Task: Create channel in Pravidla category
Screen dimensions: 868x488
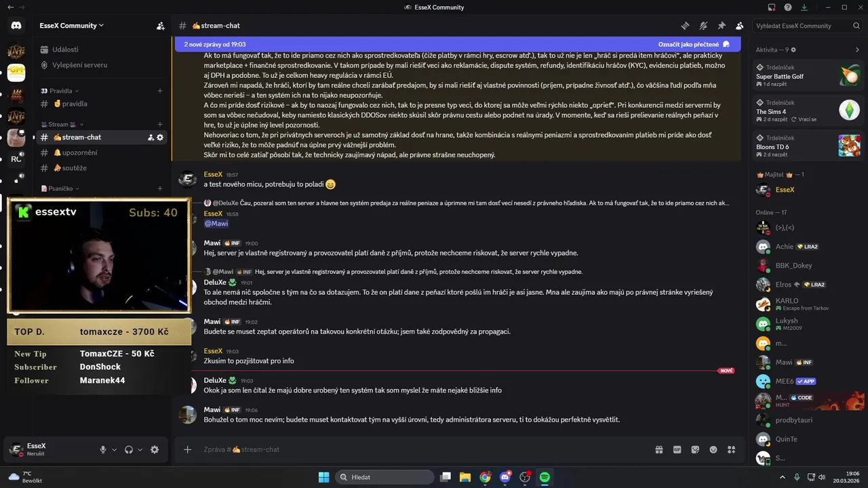Action: click(x=160, y=91)
